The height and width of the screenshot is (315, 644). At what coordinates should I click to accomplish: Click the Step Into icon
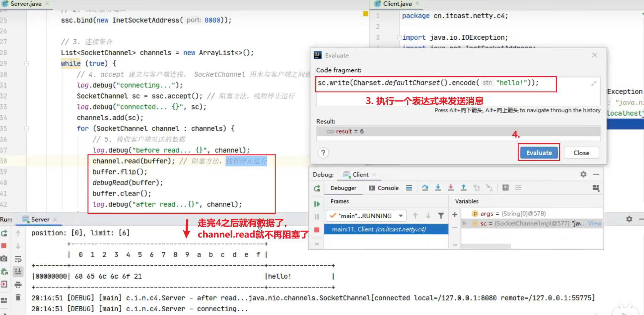click(x=438, y=188)
